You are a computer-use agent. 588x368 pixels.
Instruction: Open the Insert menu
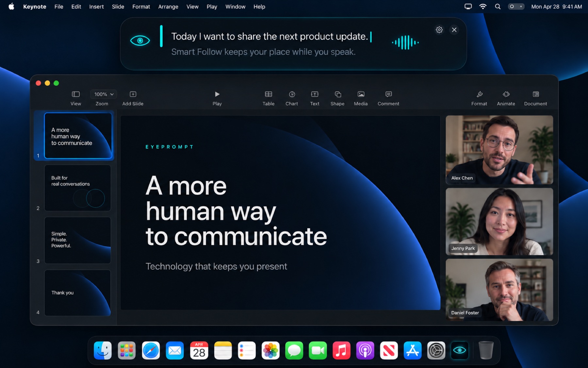[x=96, y=7]
